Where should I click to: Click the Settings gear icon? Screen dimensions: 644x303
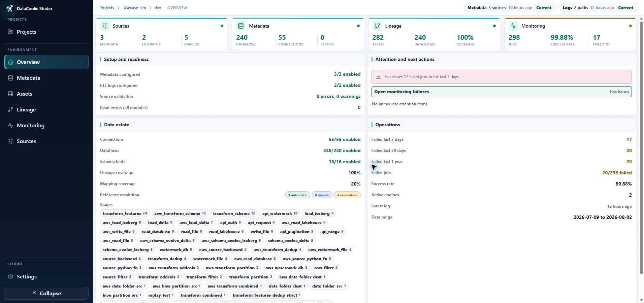click(10, 277)
